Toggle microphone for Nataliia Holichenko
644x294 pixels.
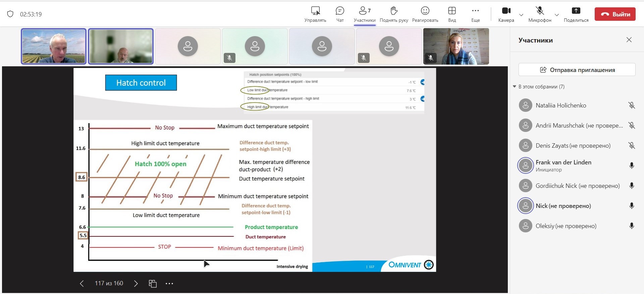click(x=632, y=105)
